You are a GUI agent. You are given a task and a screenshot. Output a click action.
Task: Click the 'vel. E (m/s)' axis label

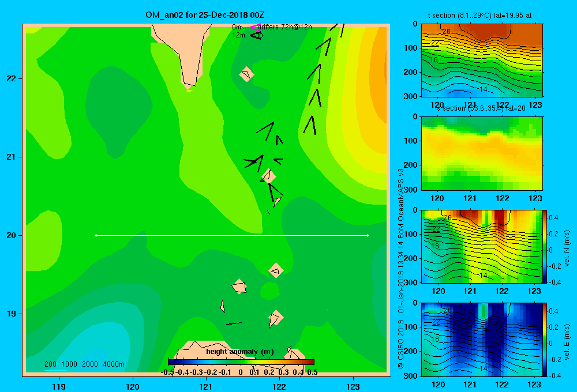coord(567,342)
